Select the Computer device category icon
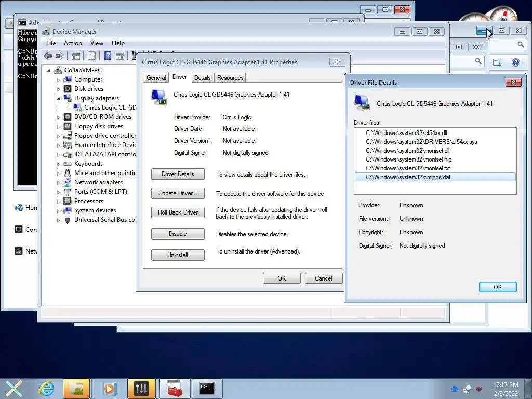The width and height of the screenshot is (532, 399). pyautogui.click(x=68, y=79)
